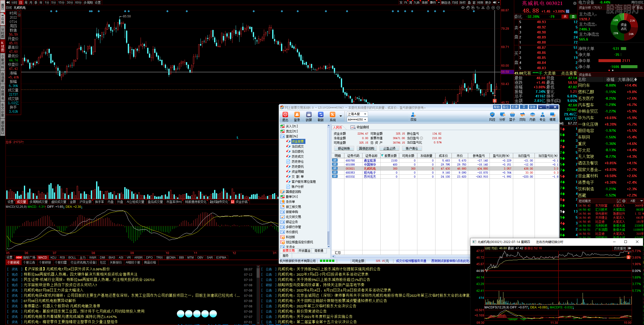Click the trade tree vertical scrollbar thumb

tap(329, 180)
